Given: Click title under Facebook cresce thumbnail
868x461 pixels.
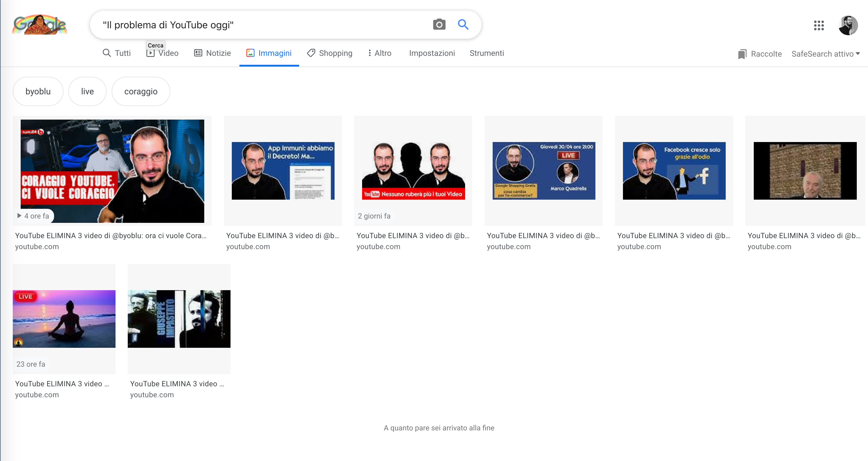Looking at the screenshot, I should (674, 236).
